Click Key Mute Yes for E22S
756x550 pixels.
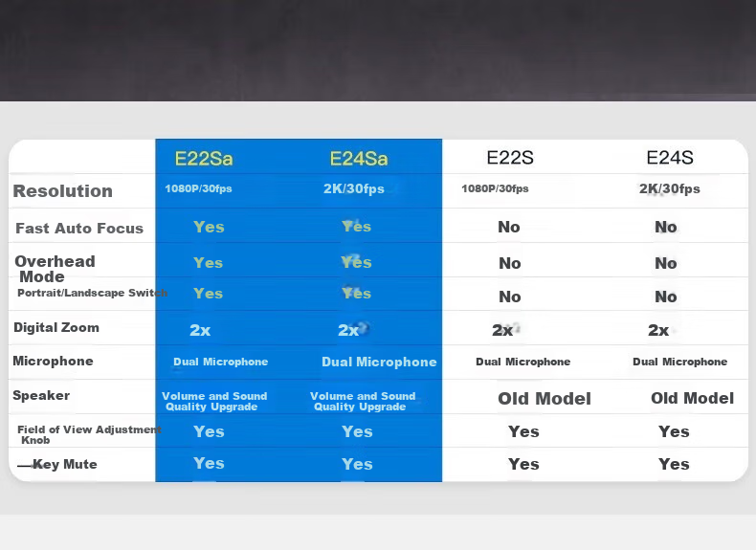point(523,464)
